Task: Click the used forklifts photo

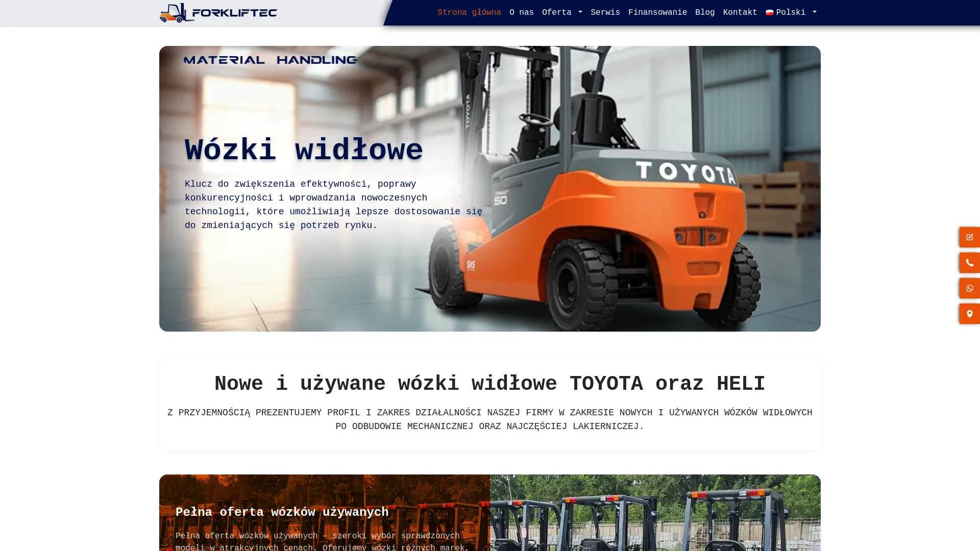Action: pos(655,513)
